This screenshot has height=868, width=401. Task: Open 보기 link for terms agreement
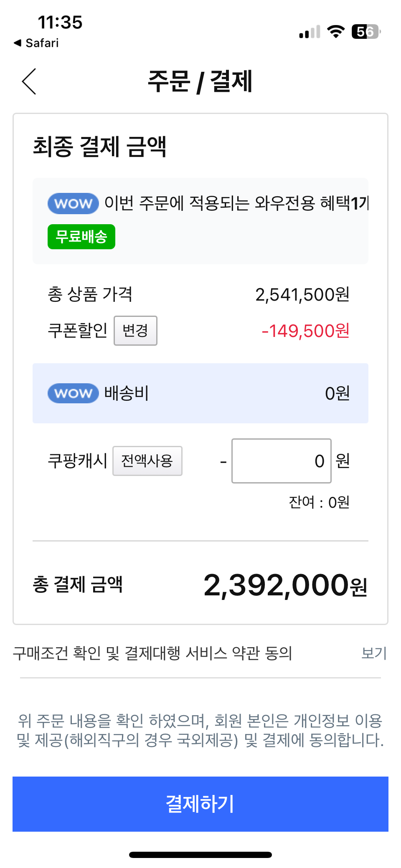[x=374, y=653]
